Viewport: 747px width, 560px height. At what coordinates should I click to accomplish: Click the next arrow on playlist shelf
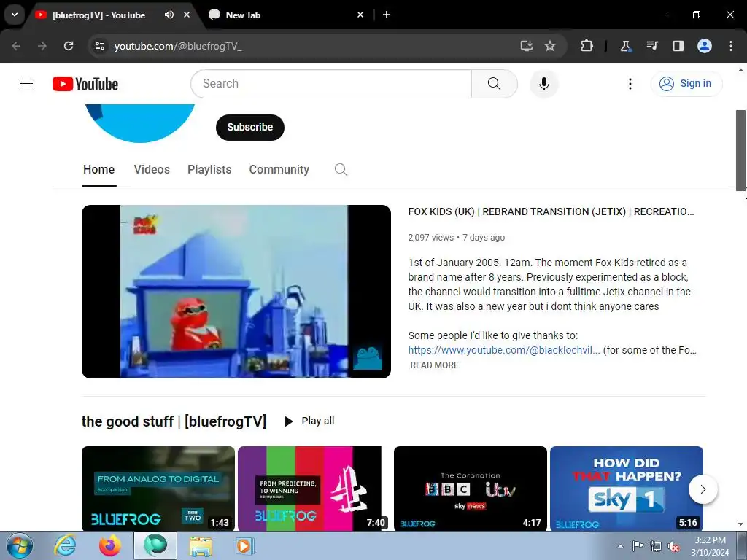coord(703,489)
